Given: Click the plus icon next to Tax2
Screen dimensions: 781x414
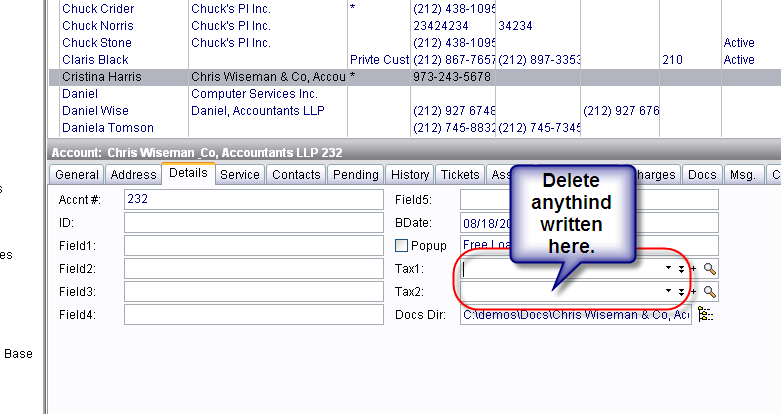Looking at the screenshot, I should [693, 292].
